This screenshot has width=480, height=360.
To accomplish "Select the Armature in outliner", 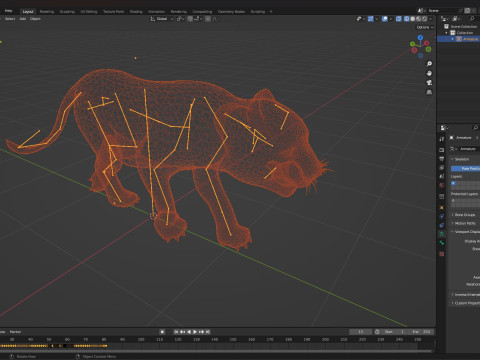I will (x=470, y=39).
